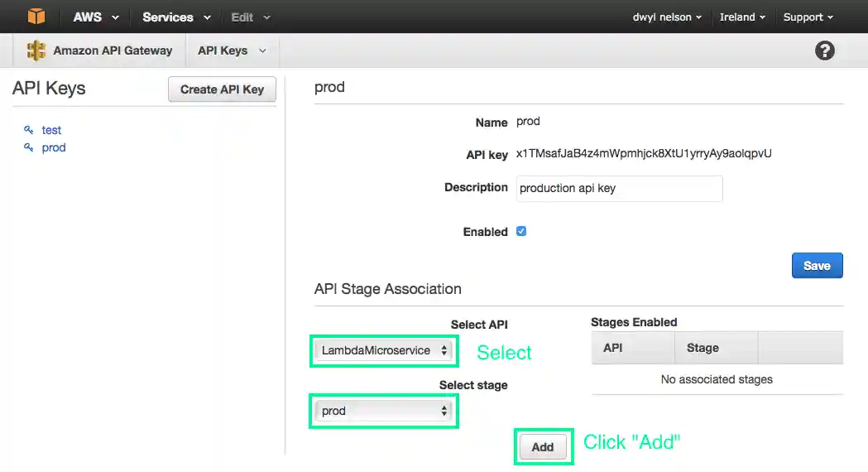Click the Amazon API Gateway service icon
Screen dimensions: 868x472
(36, 51)
